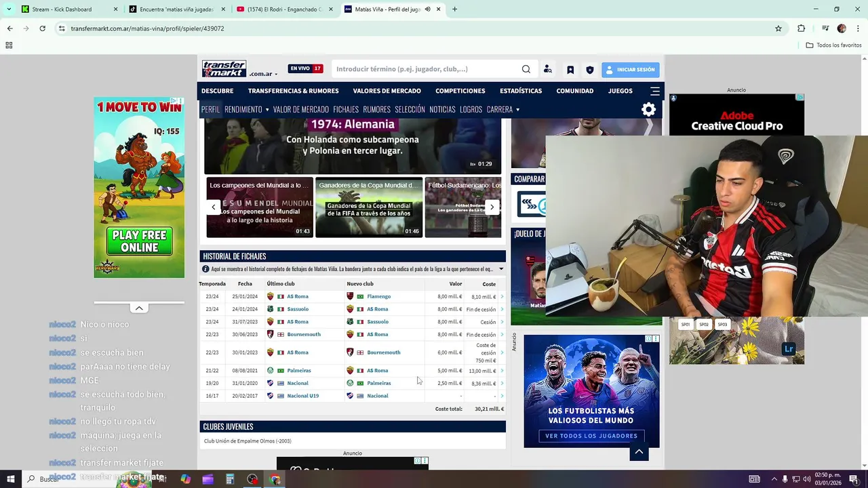Screen dimensions: 868x488
Task: Expand the CARRERA dropdown
Action: (x=503, y=109)
